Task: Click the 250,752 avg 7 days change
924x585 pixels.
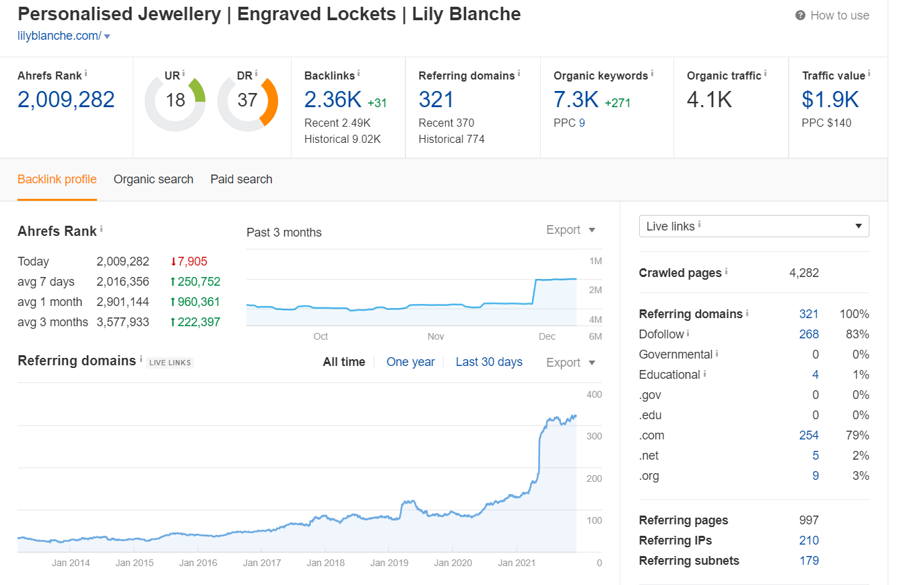Action: coord(195,282)
